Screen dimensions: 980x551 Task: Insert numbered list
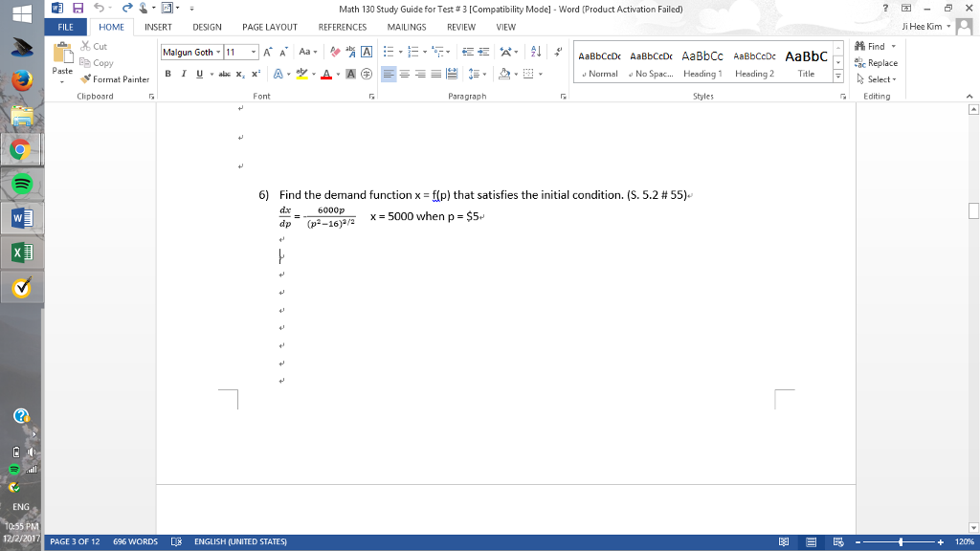(x=412, y=52)
